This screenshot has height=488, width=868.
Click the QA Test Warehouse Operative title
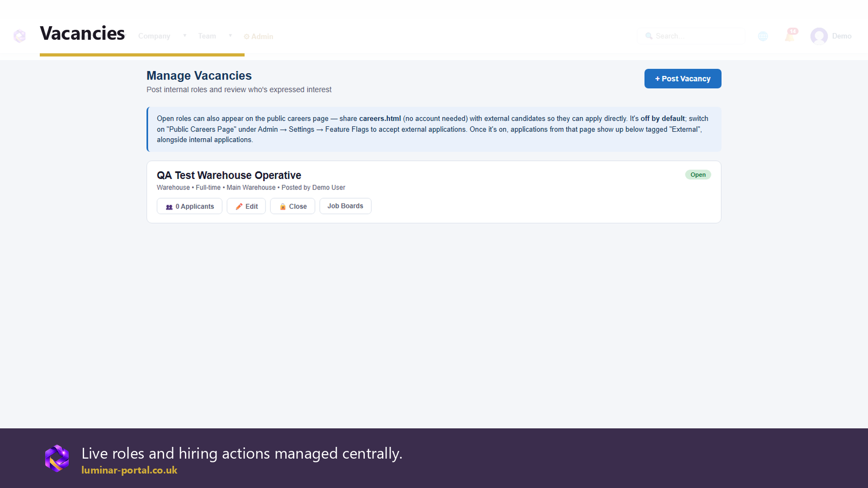pyautogui.click(x=229, y=175)
